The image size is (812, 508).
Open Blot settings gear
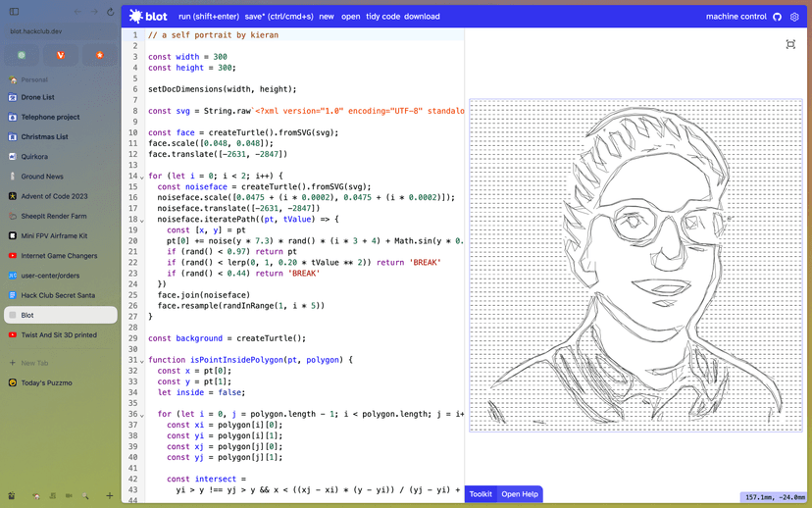tap(794, 17)
